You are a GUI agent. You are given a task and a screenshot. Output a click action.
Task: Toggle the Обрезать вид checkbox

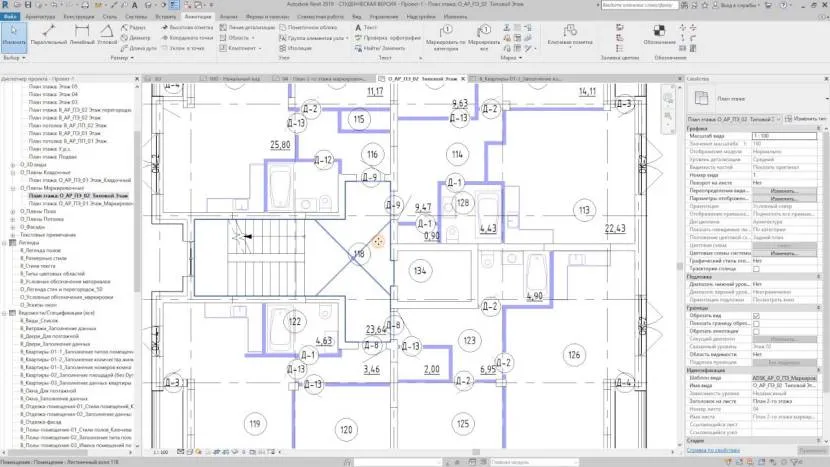point(755,314)
